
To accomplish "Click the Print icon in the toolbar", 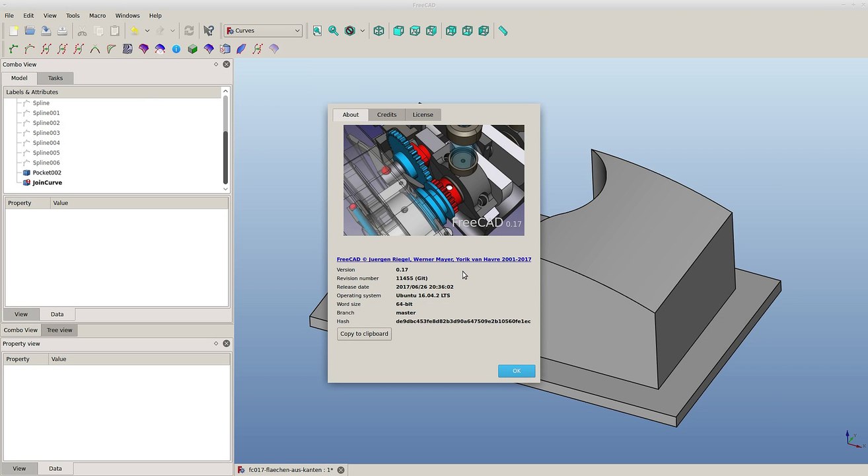I will tap(62, 30).
